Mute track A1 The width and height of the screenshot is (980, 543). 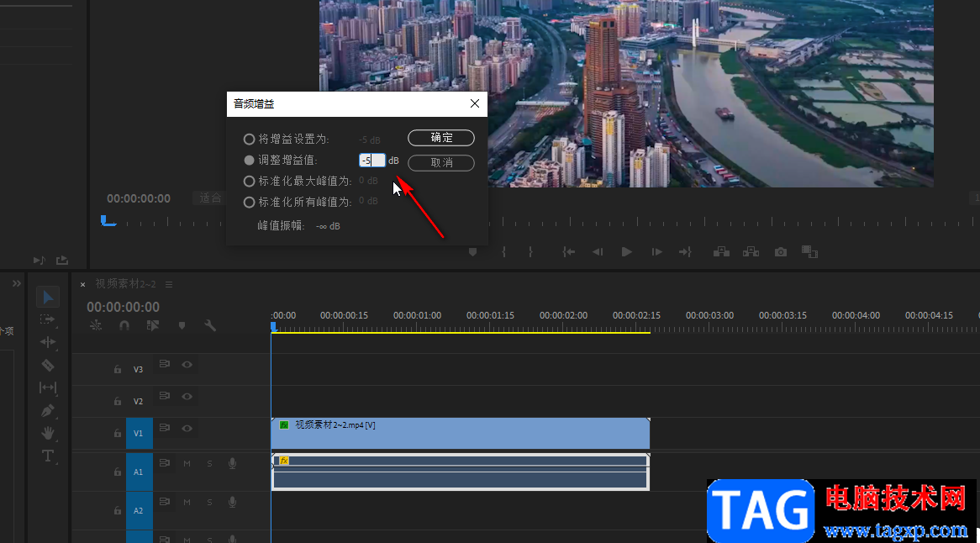(x=187, y=464)
